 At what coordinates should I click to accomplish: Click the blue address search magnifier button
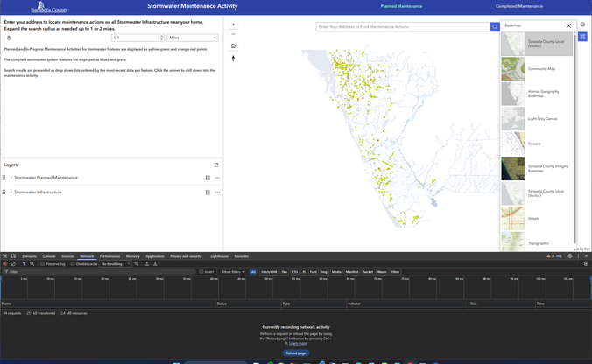[495, 27]
